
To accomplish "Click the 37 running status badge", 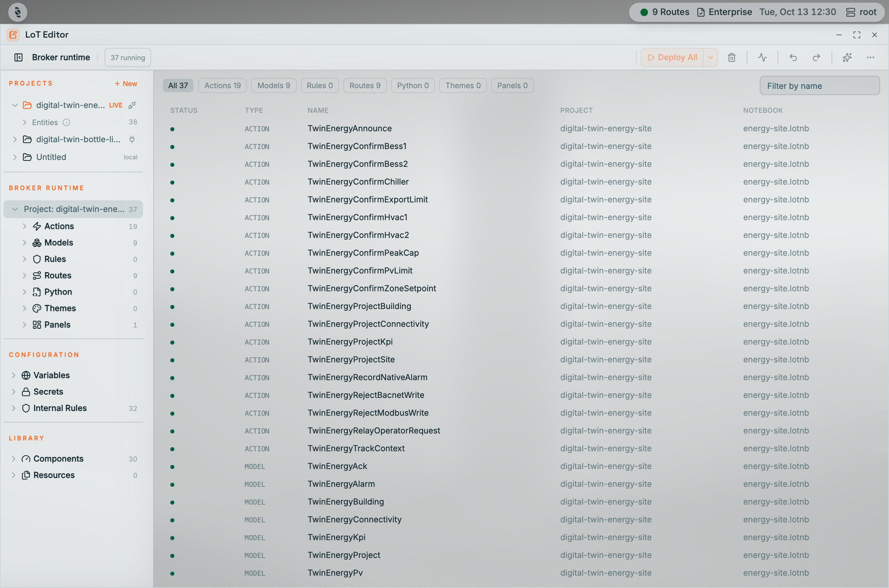I will [x=128, y=57].
